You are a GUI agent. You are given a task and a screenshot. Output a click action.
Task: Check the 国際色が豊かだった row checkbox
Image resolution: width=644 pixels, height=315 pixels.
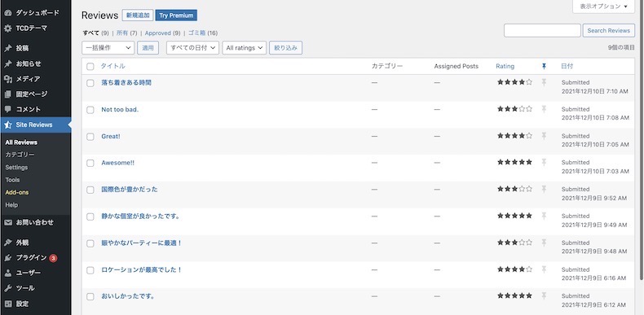(90, 190)
